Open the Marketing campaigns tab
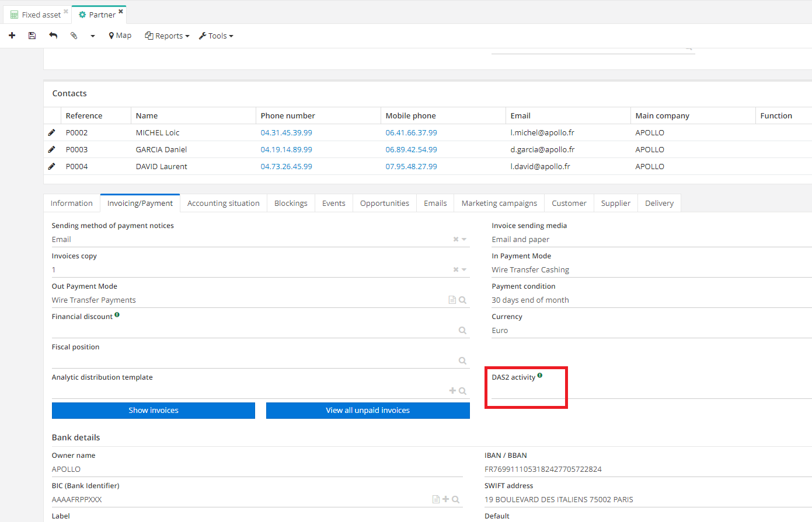This screenshot has height=522, width=812. [499, 203]
